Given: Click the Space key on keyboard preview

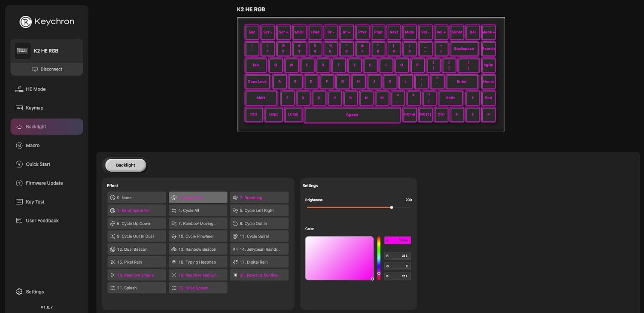Looking at the screenshot, I should coord(352,115).
